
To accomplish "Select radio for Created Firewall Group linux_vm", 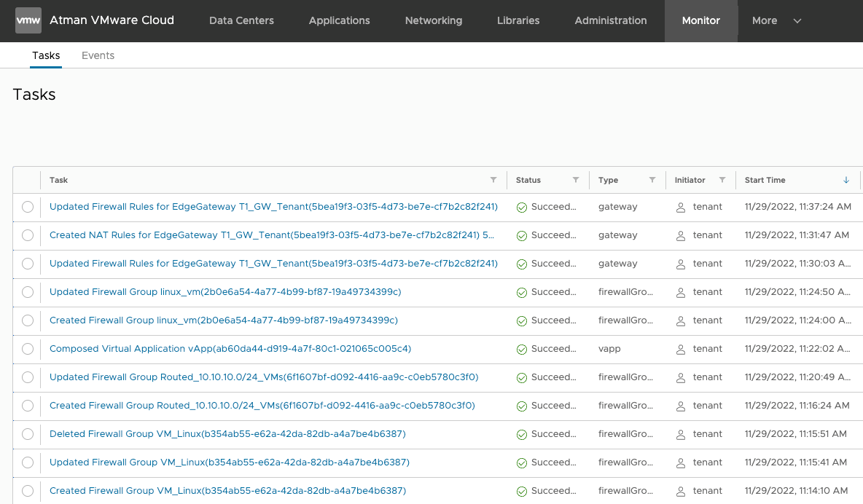I will (28, 320).
